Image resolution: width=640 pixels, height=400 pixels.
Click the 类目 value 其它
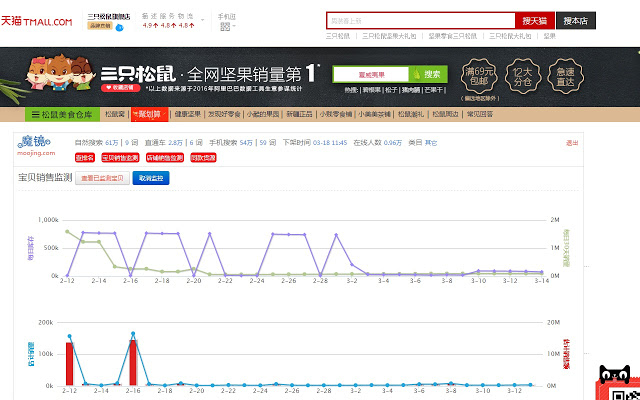(x=431, y=142)
